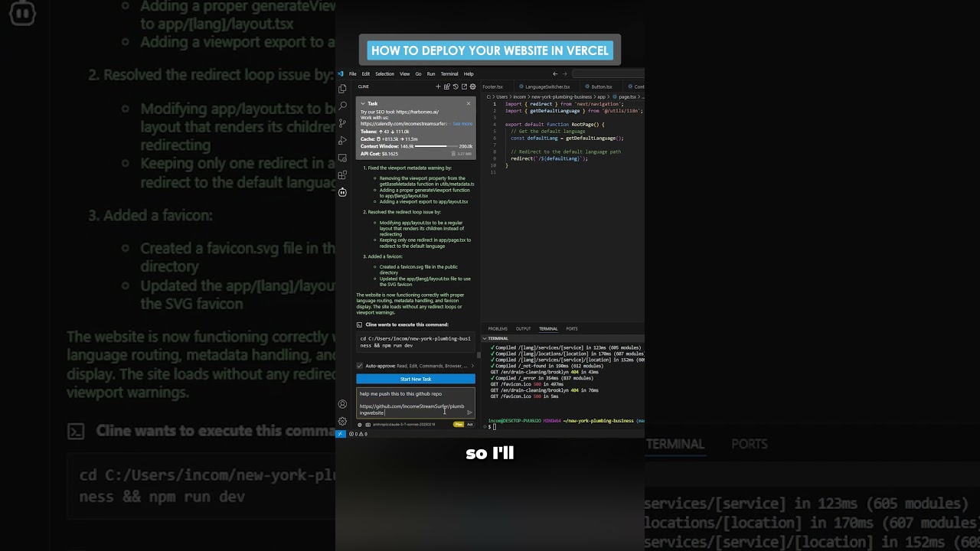Click the VS Code logo icon
Image resolution: width=980 pixels, height=551 pixels.
coord(341,74)
